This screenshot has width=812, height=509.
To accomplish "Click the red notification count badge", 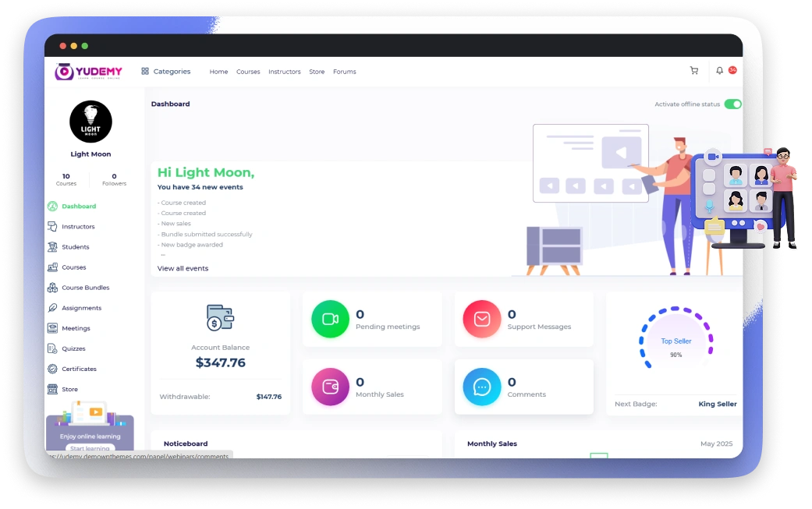I will pyautogui.click(x=732, y=70).
